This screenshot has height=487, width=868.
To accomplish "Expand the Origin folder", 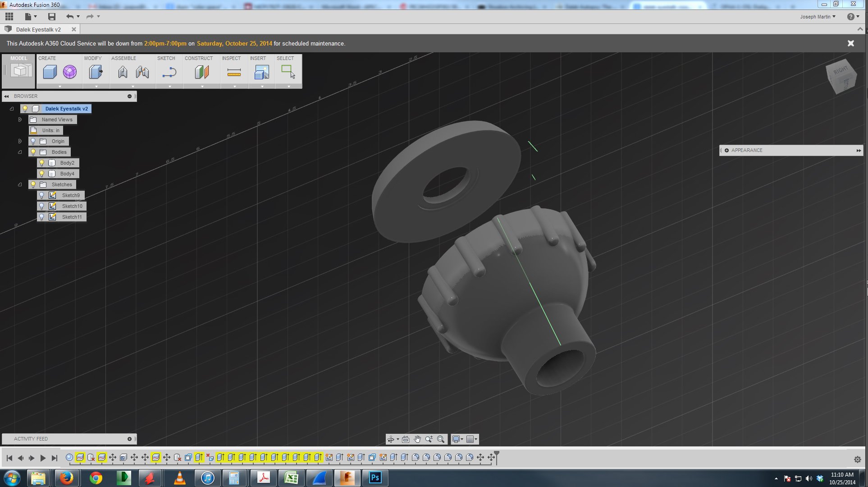I will point(20,141).
